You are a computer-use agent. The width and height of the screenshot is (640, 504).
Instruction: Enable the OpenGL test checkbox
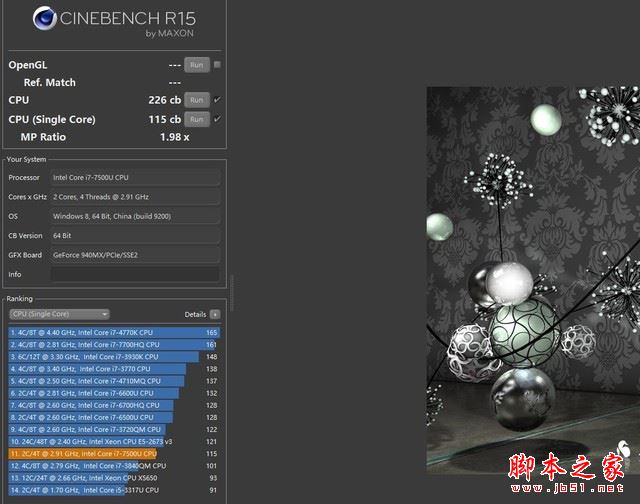coord(217,64)
